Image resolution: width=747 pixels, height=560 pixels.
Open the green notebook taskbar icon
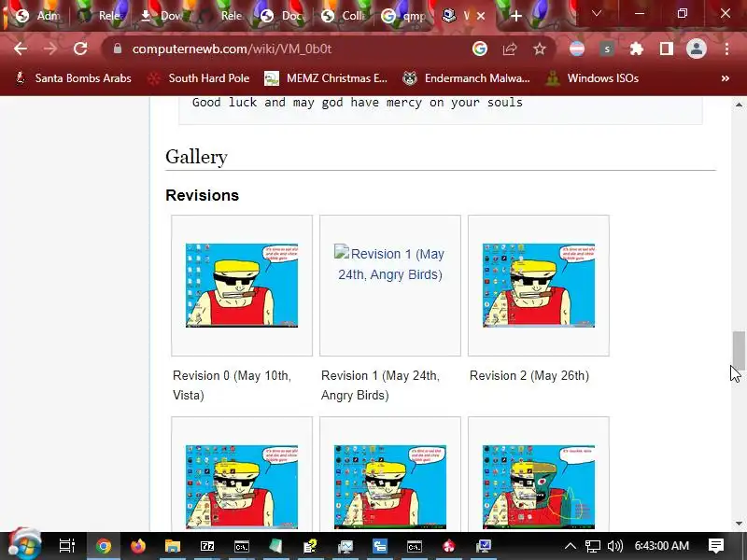(275, 546)
